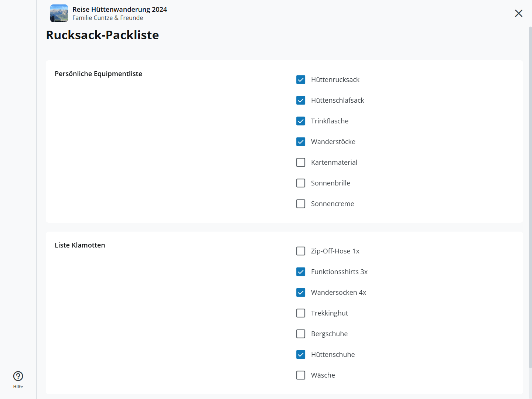532x399 pixels.
Task: Mark Bergschuhe as packed
Action: click(x=301, y=334)
